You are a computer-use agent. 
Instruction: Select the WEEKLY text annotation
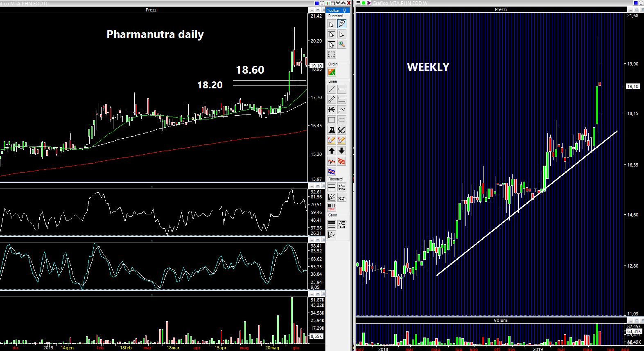pyautogui.click(x=428, y=67)
